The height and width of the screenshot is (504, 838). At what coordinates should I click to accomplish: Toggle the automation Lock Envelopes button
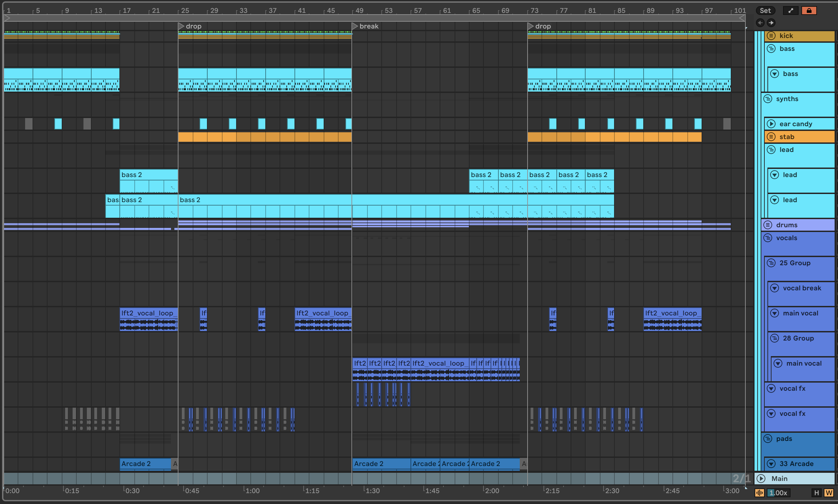click(809, 11)
